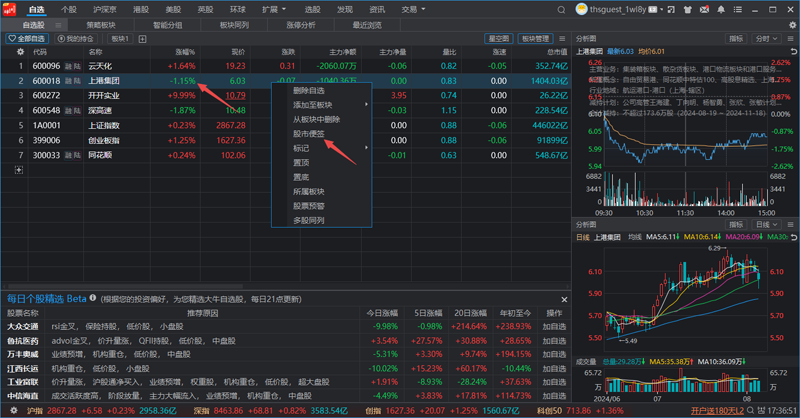The height and width of the screenshot is (418, 800).
Task: Close the 每日个股精选 panel
Action: point(564,300)
